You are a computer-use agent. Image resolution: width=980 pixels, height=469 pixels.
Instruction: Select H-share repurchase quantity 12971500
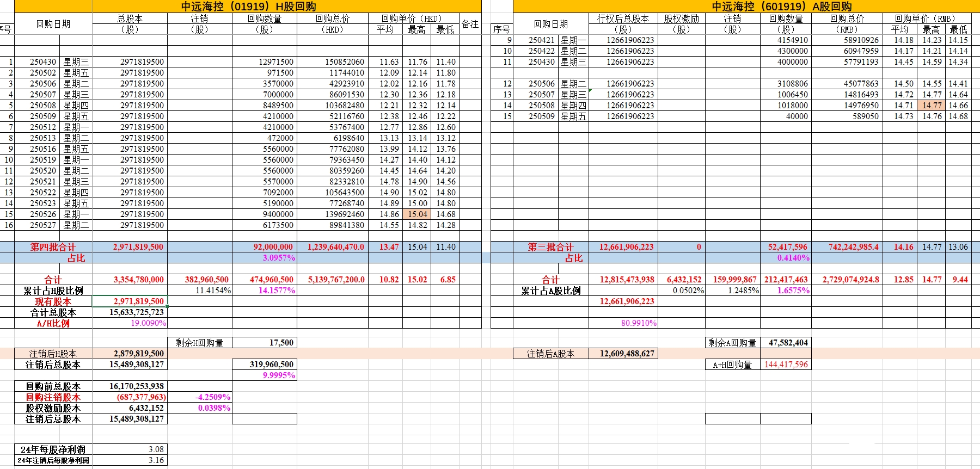[265, 62]
